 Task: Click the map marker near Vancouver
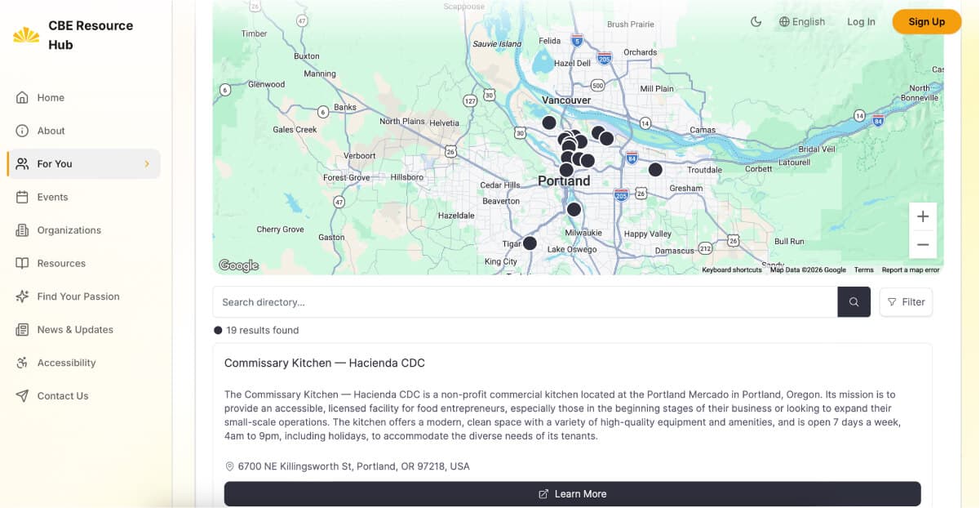[x=549, y=123]
